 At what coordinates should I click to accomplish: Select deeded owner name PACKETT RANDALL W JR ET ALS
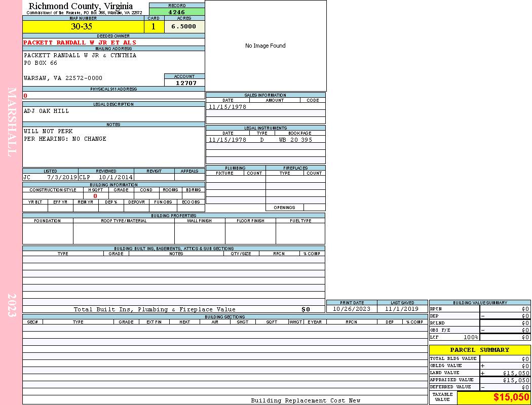pos(80,43)
